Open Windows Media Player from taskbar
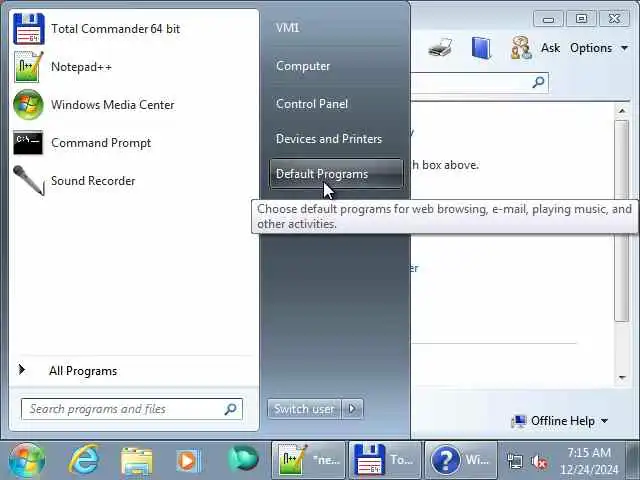The width and height of the screenshot is (640, 480). (x=189, y=461)
